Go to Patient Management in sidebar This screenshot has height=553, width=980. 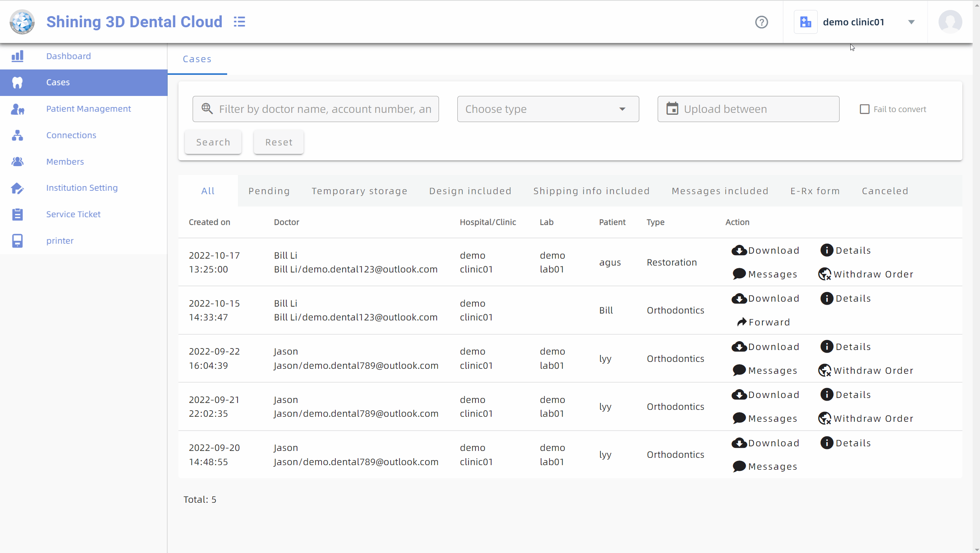tap(88, 109)
